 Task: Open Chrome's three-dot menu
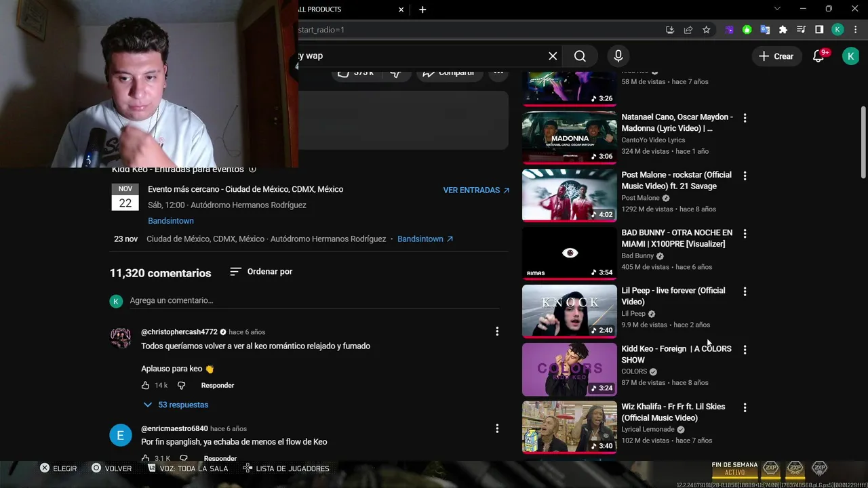pyautogui.click(x=855, y=30)
